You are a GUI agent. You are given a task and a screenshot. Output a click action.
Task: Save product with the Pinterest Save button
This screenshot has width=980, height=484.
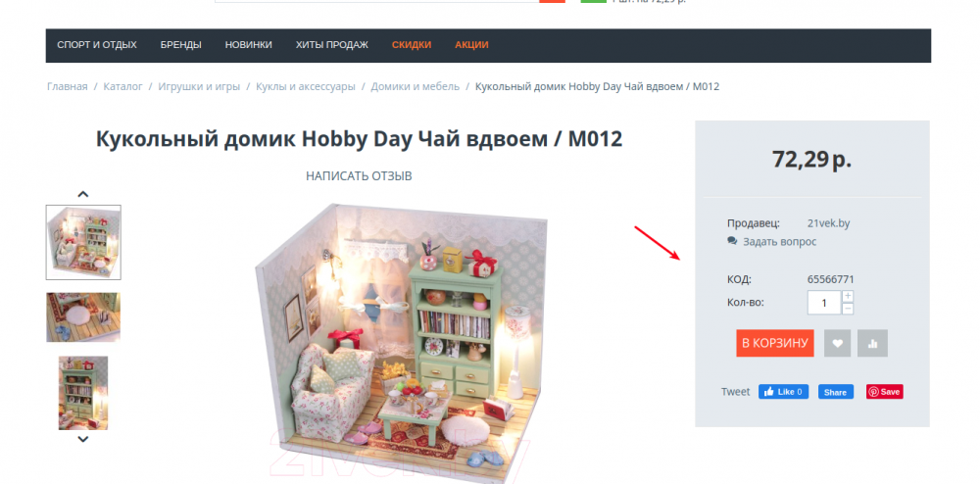[884, 392]
